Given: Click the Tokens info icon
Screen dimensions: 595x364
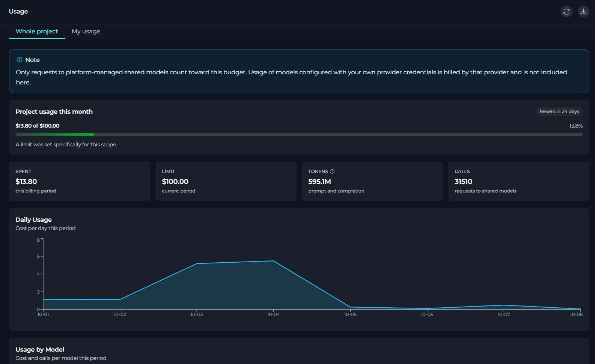Looking at the screenshot, I should pyautogui.click(x=332, y=171).
